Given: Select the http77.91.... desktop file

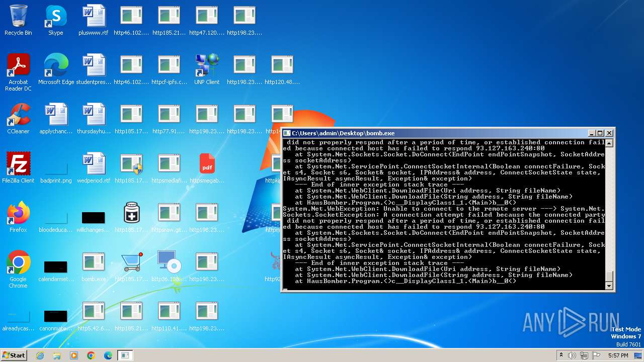Looking at the screenshot, I should 169,119.
